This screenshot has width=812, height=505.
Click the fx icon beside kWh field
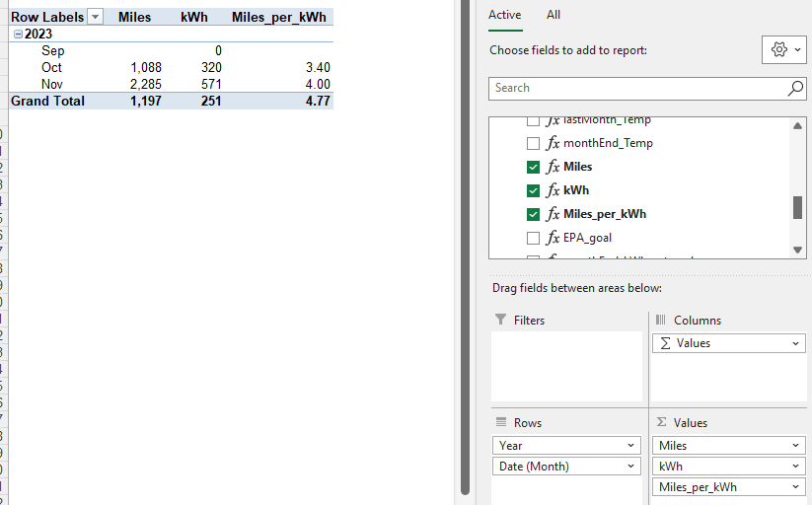554,190
